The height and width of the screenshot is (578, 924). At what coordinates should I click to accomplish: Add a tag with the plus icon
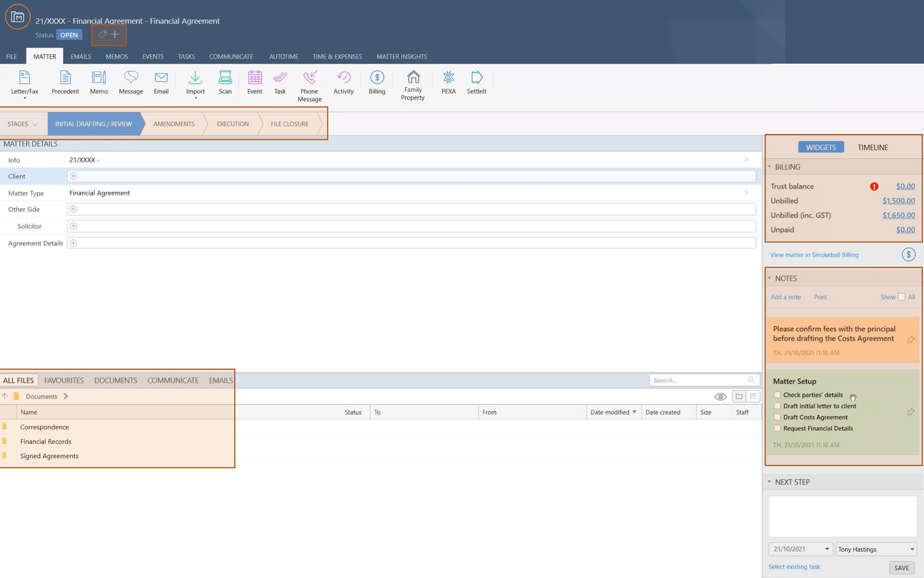[x=115, y=34]
